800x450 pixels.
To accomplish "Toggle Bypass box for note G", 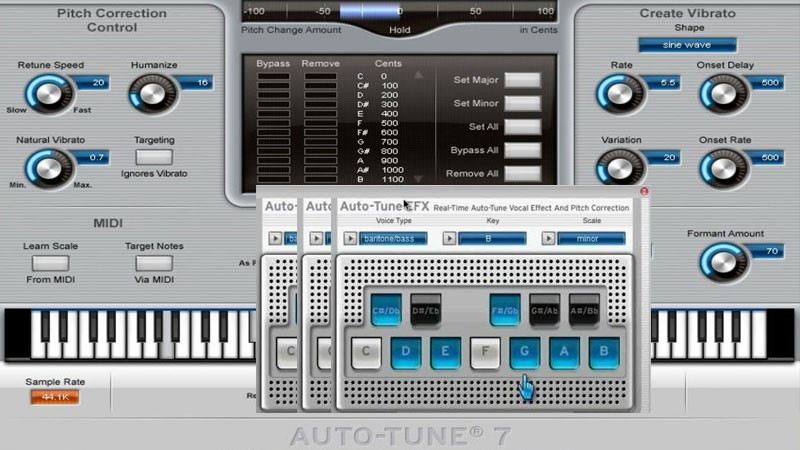I will point(273,142).
